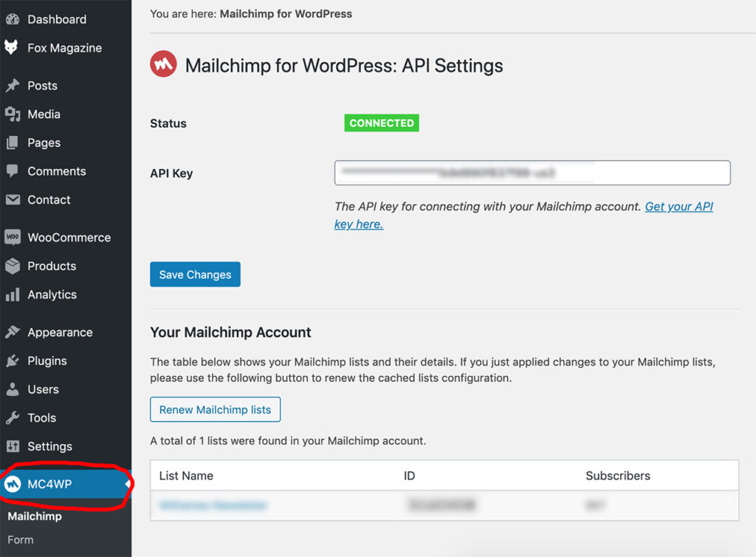This screenshot has width=756, height=557.
Task: Open the Analytics menu item
Action: pos(52,295)
